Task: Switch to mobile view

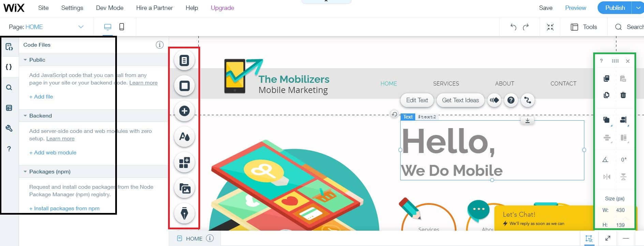Action: click(x=122, y=27)
